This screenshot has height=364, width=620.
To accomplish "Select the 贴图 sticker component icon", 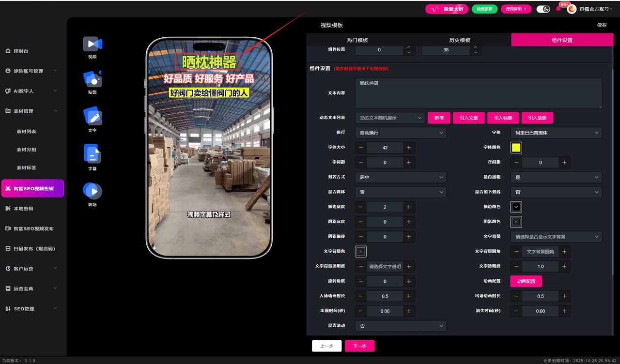I will point(92,79).
